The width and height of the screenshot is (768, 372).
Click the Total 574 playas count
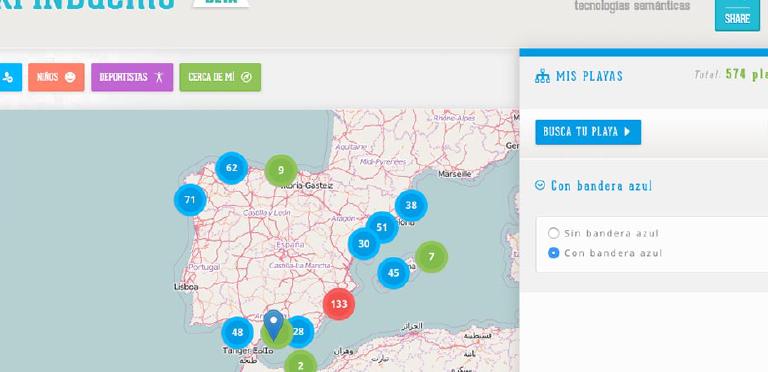(731, 74)
